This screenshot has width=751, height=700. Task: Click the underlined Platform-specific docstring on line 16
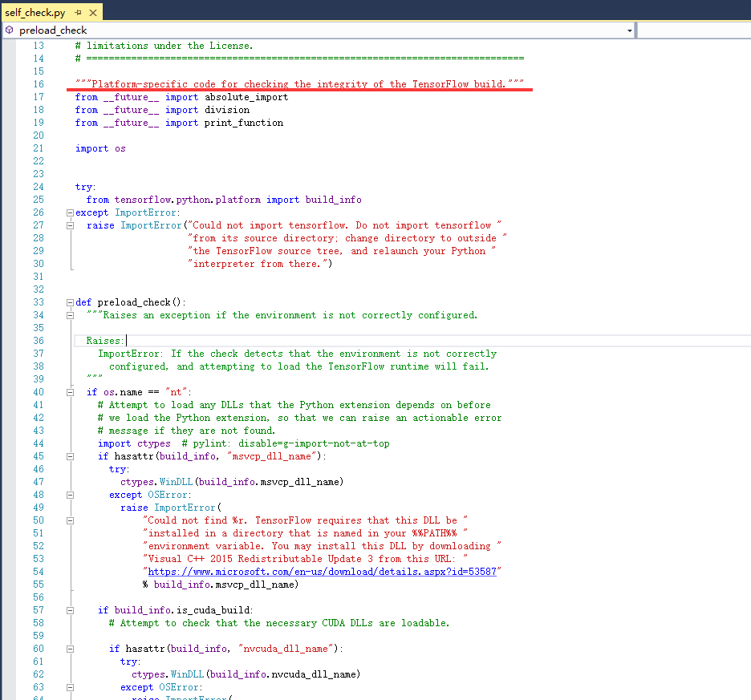click(299, 84)
